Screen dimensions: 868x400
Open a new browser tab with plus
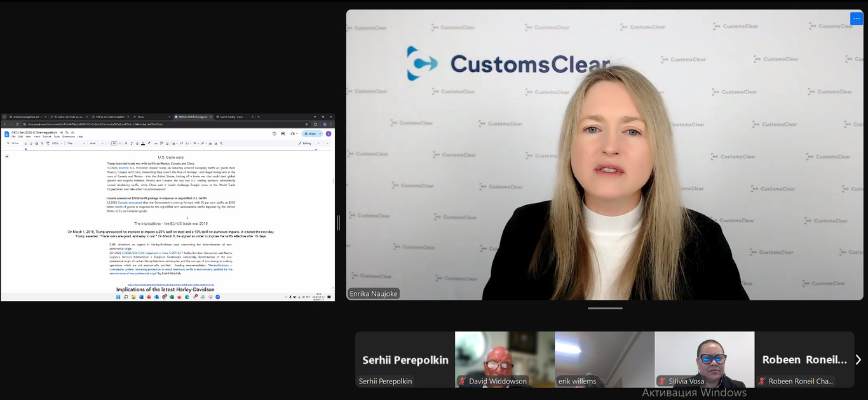click(259, 117)
